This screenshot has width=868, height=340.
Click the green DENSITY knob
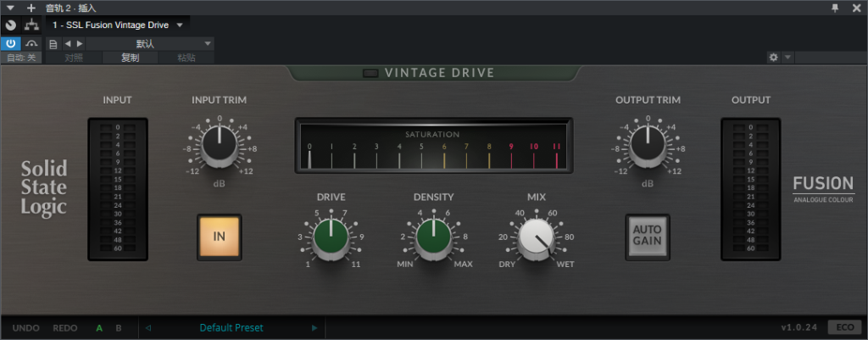click(x=434, y=238)
